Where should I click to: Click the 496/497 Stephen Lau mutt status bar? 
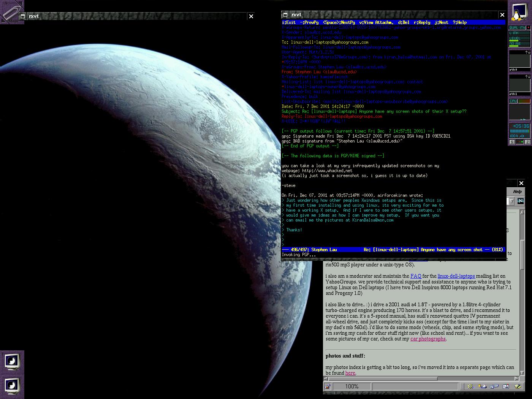click(393, 250)
